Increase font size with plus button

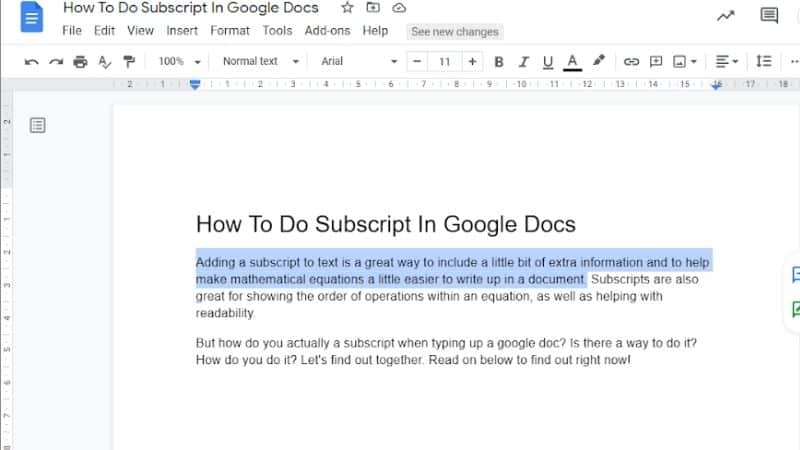(472, 62)
